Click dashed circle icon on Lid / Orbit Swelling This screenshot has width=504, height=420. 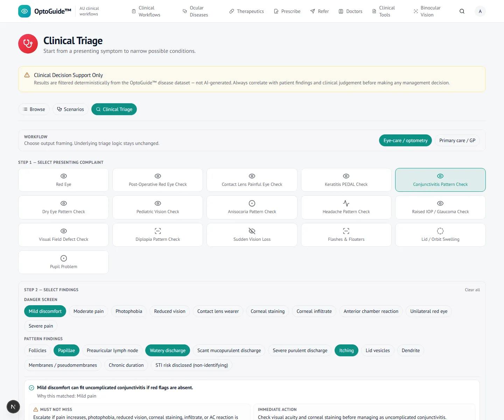[440, 231]
